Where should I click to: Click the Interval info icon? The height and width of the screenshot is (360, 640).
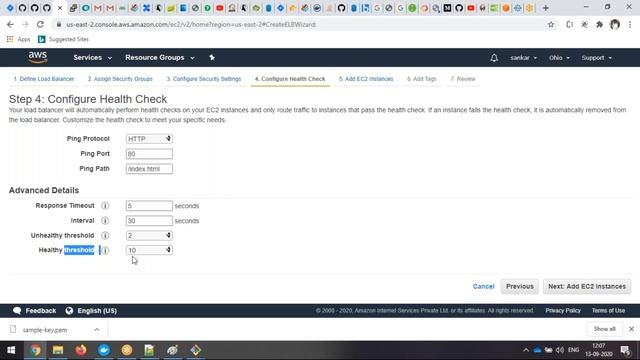[x=105, y=221]
